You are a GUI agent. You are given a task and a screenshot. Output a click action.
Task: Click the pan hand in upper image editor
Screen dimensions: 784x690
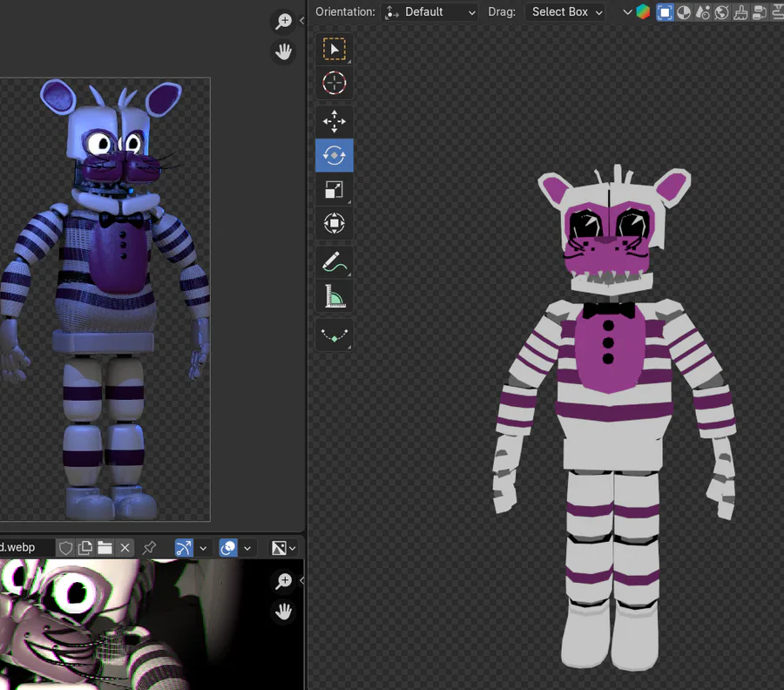click(x=283, y=51)
